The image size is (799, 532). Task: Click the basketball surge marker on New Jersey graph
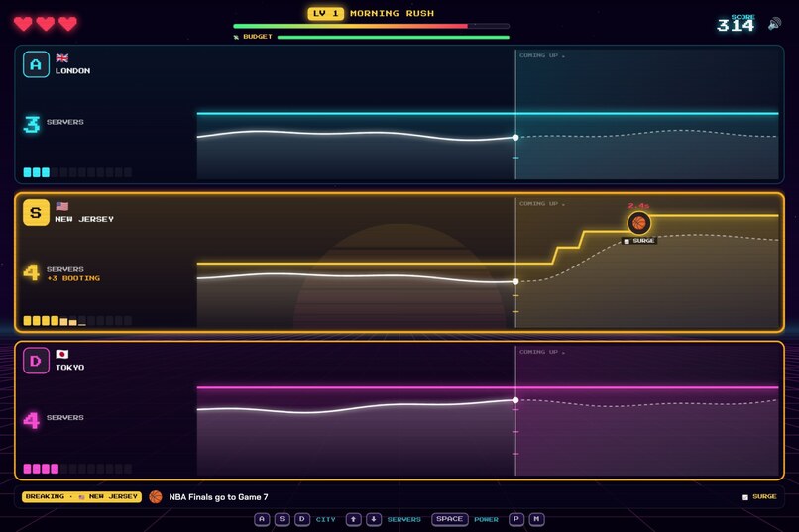click(639, 223)
